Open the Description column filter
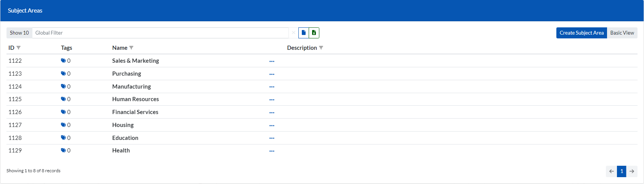The height and width of the screenshot is (184, 644). coord(321,48)
